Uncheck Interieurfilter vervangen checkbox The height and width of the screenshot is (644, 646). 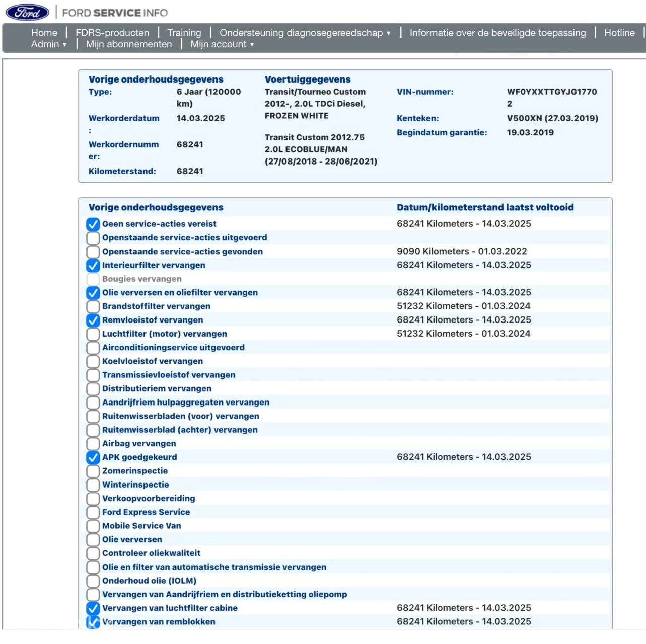pos(93,265)
